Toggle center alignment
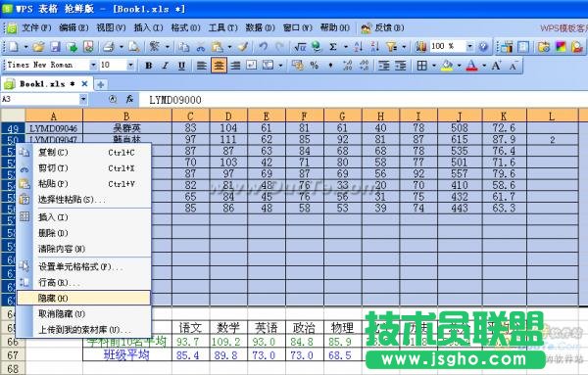 click(x=219, y=66)
